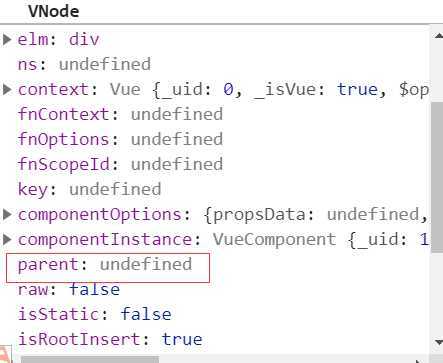
Task: Click the vertical scrollbar up arrow
Action: pyautogui.click(x=439, y=35)
